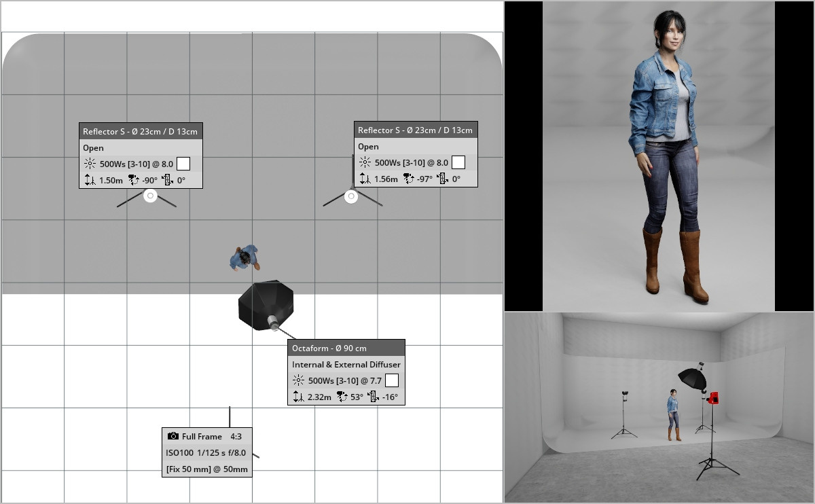815x504 pixels.
Task: Click the tilt icon on right Reflector S label
Action: [442, 179]
